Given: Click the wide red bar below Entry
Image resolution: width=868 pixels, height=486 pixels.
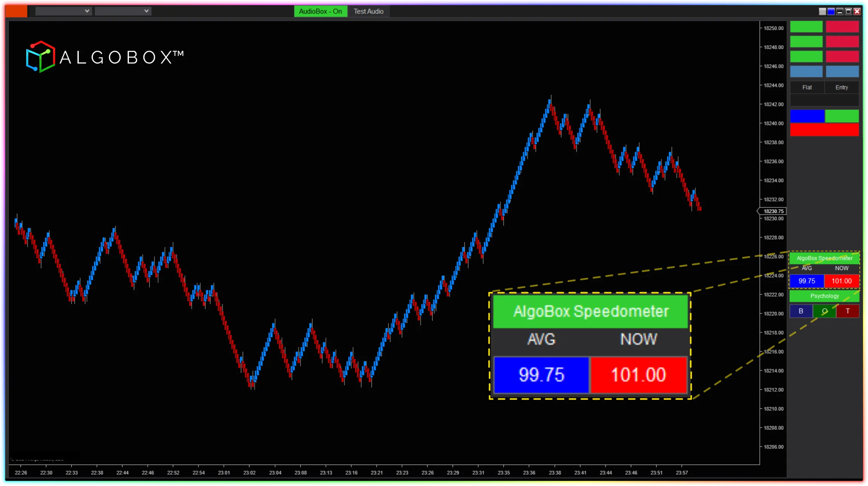Looking at the screenshot, I should click(x=824, y=130).
